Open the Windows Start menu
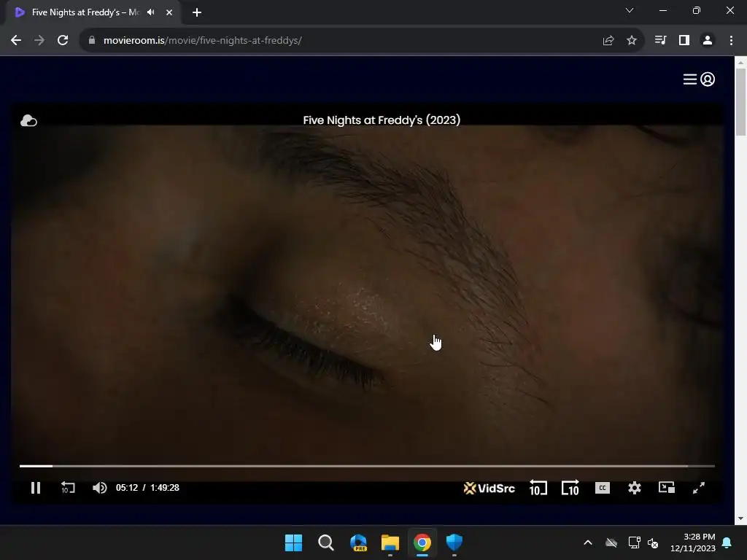747x560 pixels. (x=293, y=542)
